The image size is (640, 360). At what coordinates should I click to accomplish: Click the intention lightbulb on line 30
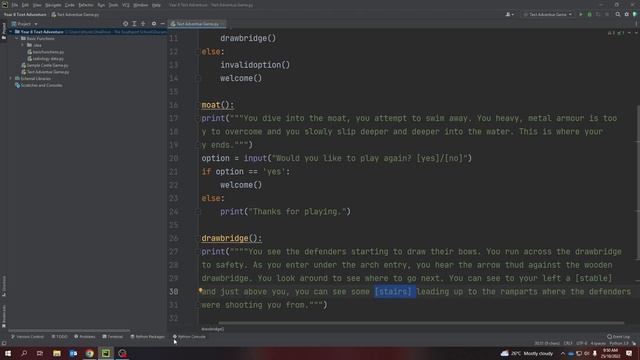click(x=200, y=290)
